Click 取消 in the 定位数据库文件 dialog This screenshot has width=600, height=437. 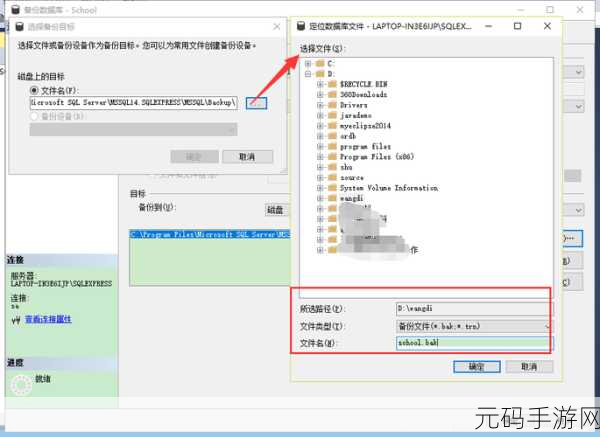(529, 367)
